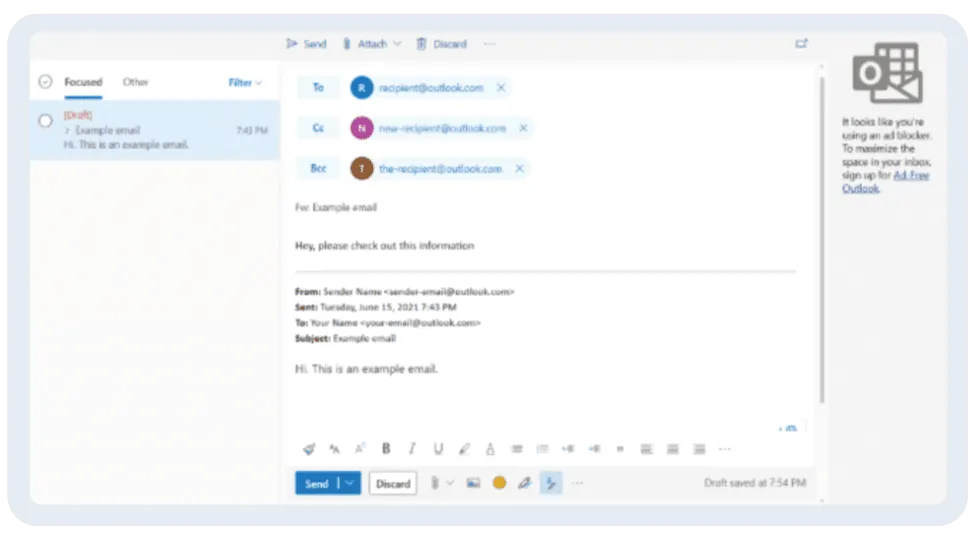Remove recipient@outlook.com from the To field

501,88
